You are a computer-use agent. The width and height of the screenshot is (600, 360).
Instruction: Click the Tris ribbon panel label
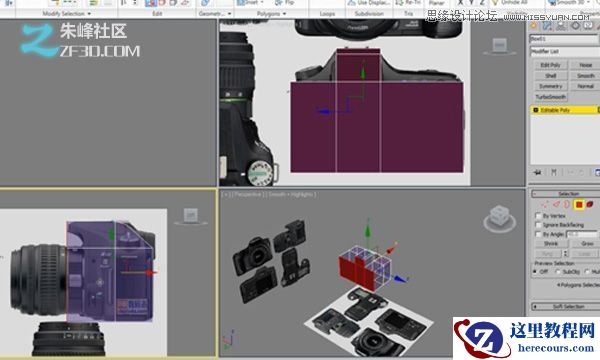click(409, 14)
